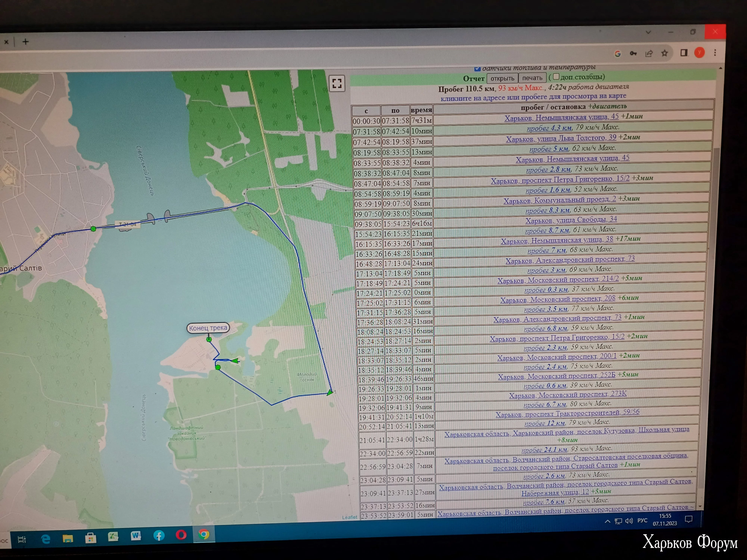747x560 pixels.
Task: Show the пробег 7.6 км segment
Action: 544,502
